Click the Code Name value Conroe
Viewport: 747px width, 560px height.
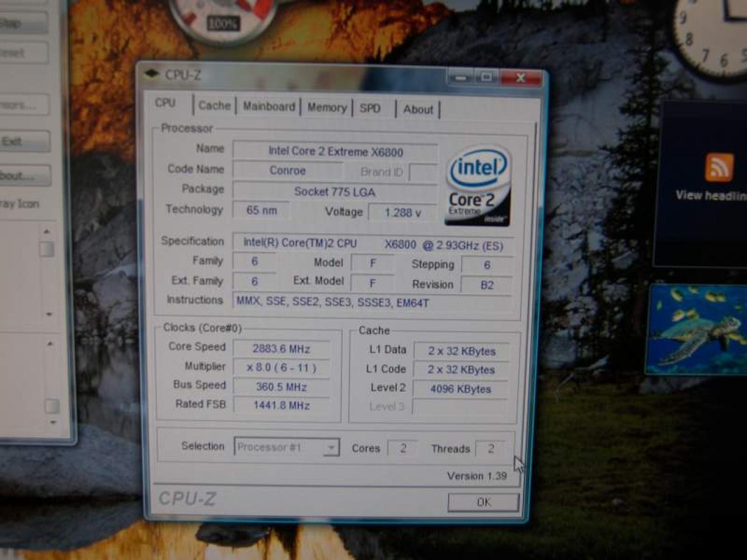coord(287,170)
